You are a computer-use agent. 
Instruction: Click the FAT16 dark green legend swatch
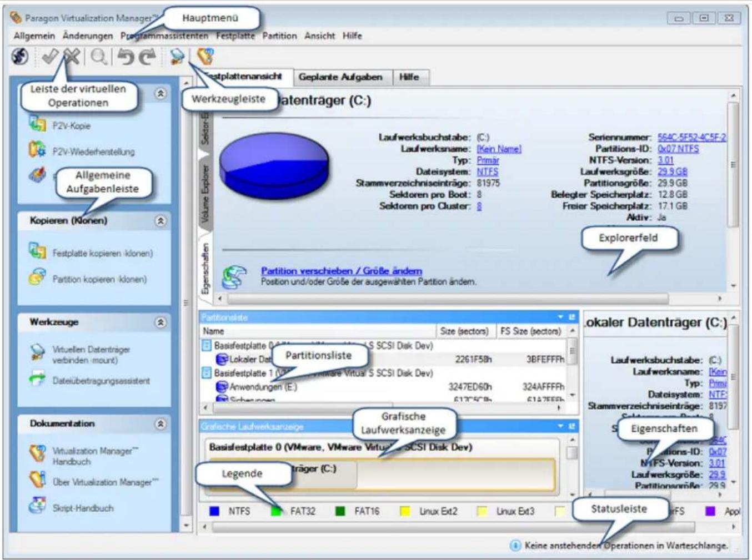click(x=340, y=511)
